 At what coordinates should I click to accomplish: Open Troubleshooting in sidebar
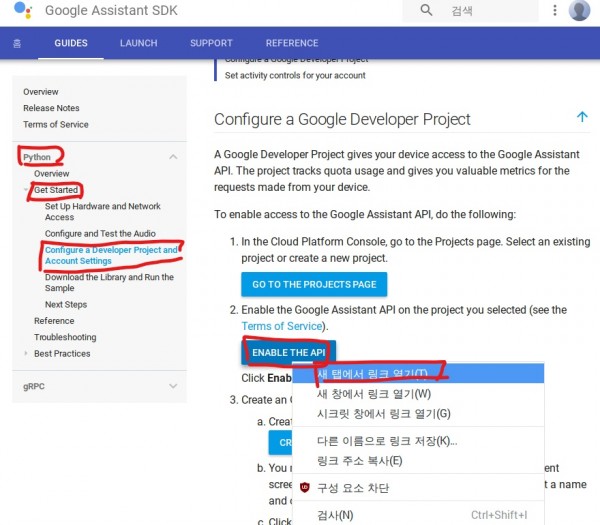point(65,337)
